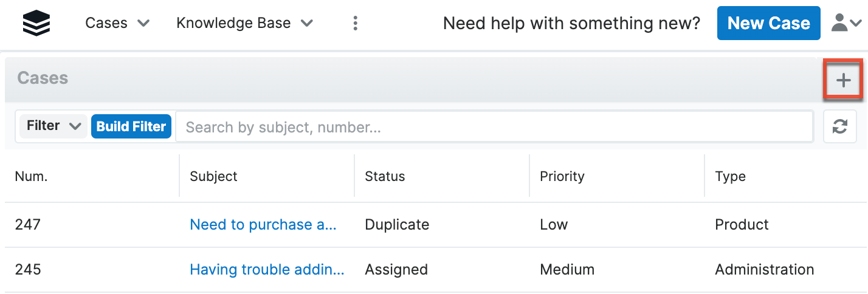This screenshot has width=868, height=294.
Task: Focus the search by subject field
Action: pyautogui.click(x=494, y=126)
